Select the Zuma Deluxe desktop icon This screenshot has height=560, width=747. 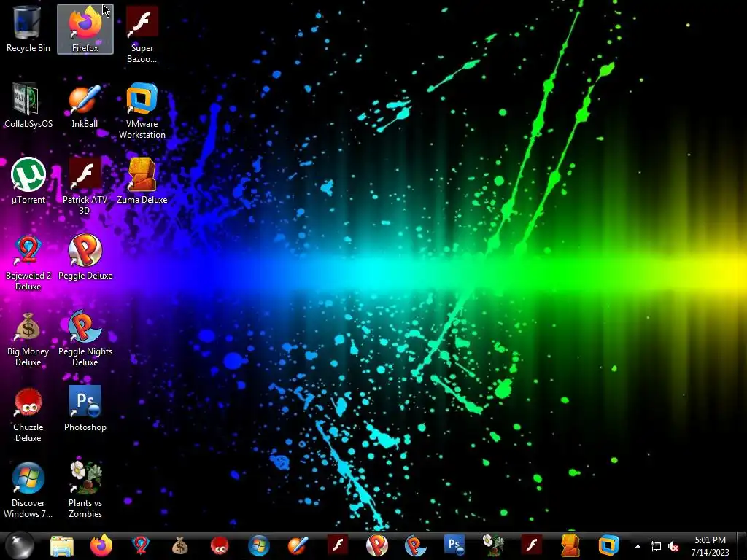click(142, 181)
